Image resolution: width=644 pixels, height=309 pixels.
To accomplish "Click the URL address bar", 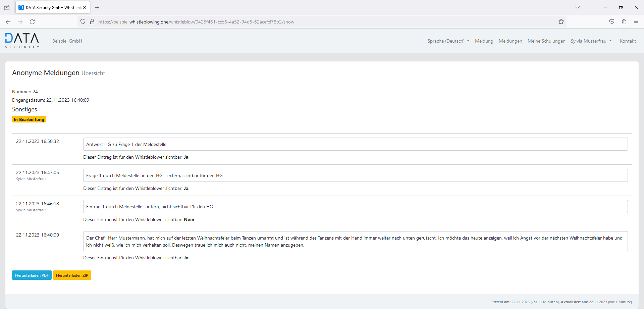I will [x=302, y=22].
